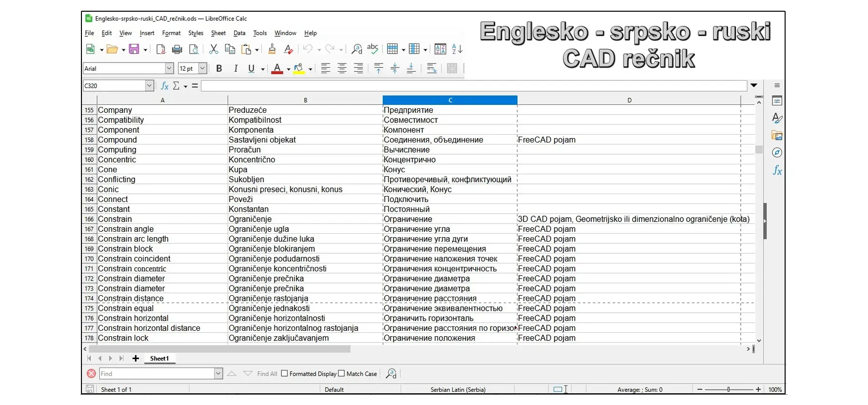This screenshot has width=868, height=405.
Task: Apply the red font color swatch
Action: click(x=277, y=69)
